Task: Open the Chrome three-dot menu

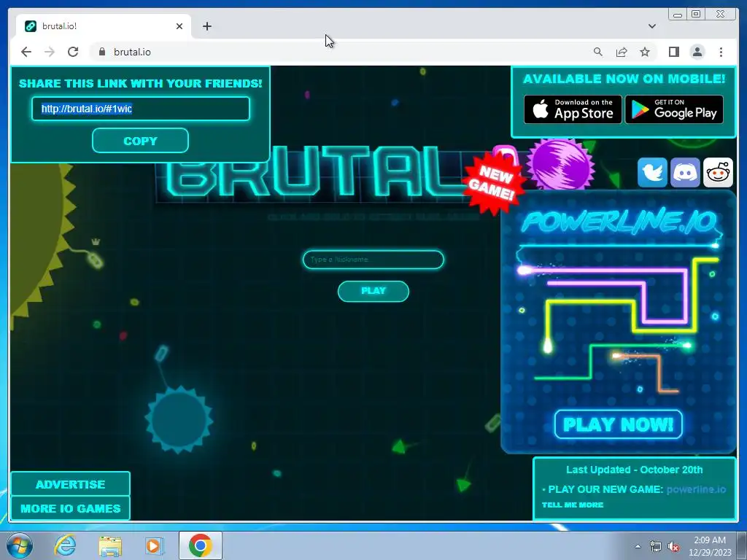Action: coord(721,52)
